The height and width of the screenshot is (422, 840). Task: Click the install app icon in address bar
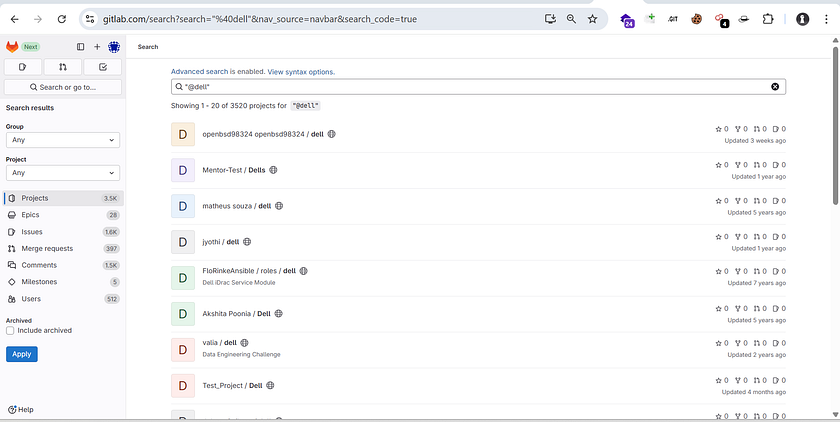pos(550,19)
